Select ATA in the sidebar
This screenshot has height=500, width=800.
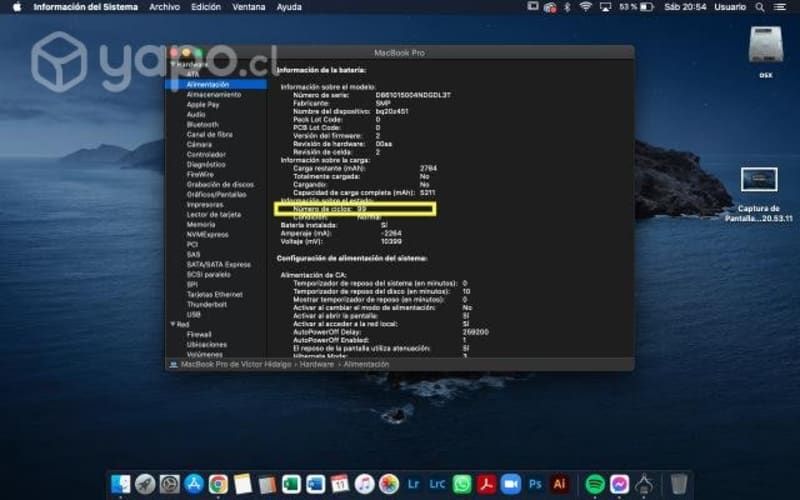click(193, 74)
